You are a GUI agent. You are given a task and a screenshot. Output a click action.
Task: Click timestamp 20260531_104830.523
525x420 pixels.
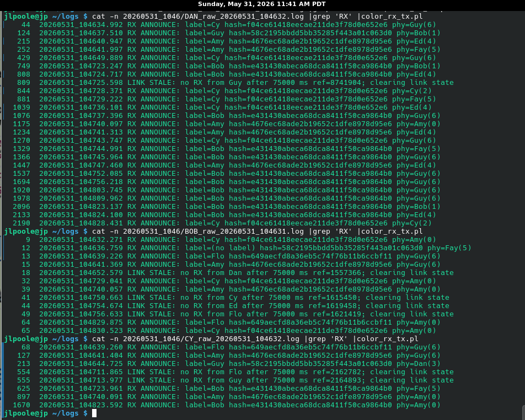(x=81, y=331)
